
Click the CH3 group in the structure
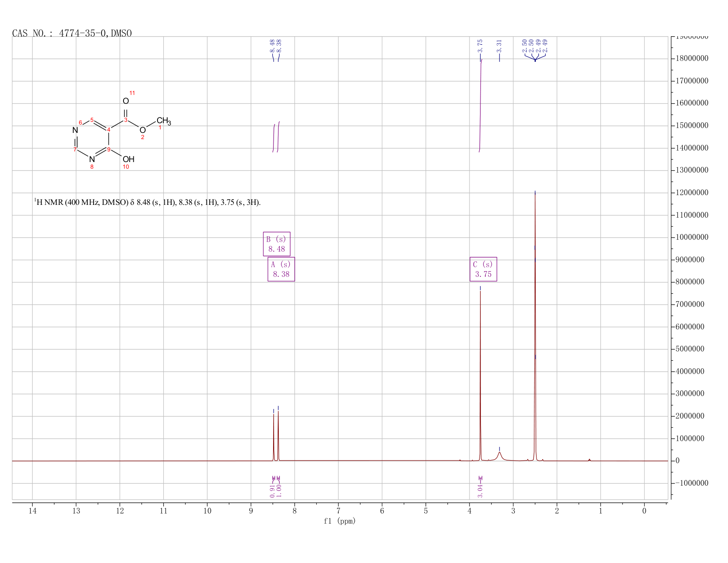(x=164, y=121)
